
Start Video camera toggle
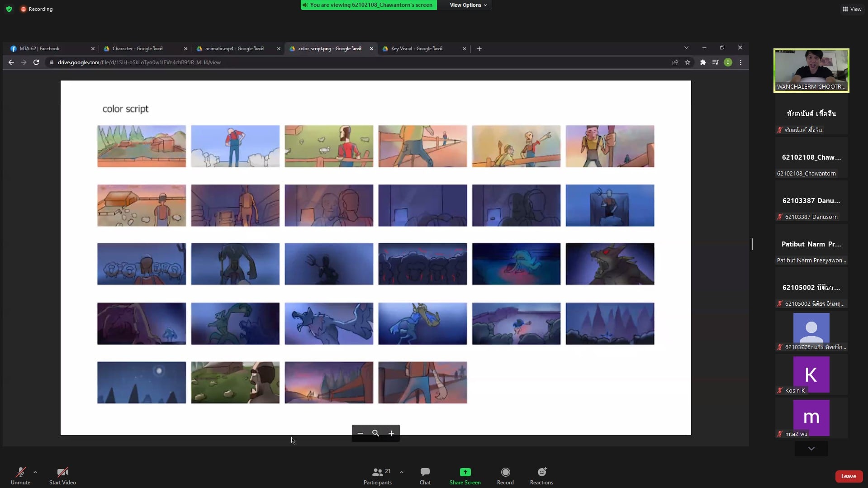point(62,472)
